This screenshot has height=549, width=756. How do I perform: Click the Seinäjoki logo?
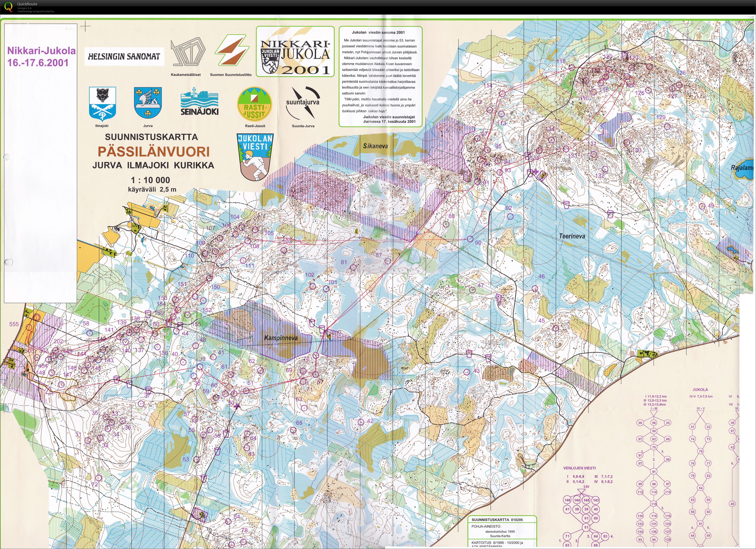click(200, 102)
